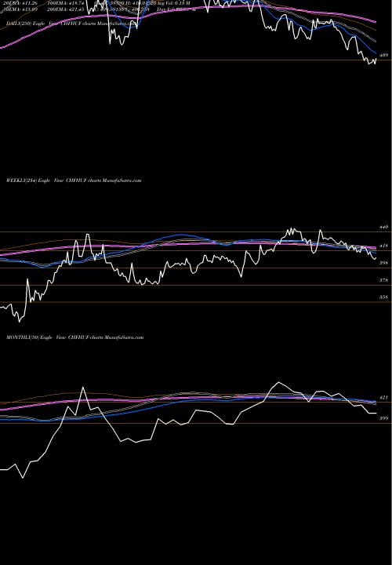Click the 418 price label on weekly chart

point(383,246)
